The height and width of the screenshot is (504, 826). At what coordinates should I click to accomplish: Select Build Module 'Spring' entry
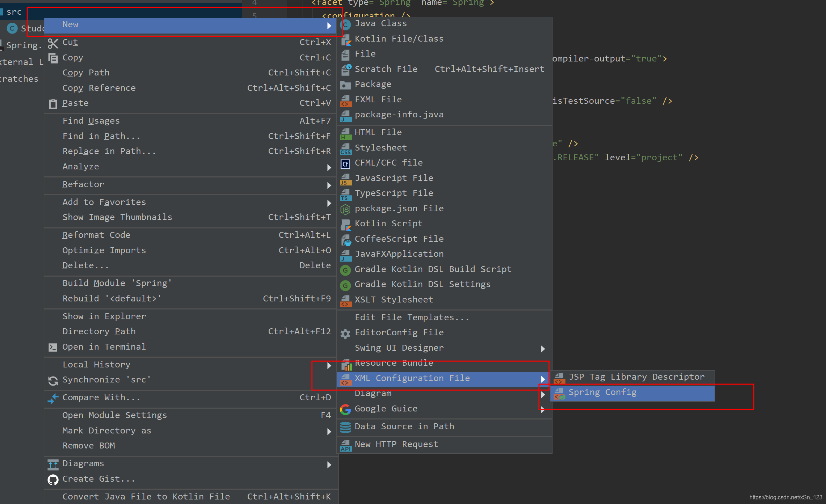point(191,283)
